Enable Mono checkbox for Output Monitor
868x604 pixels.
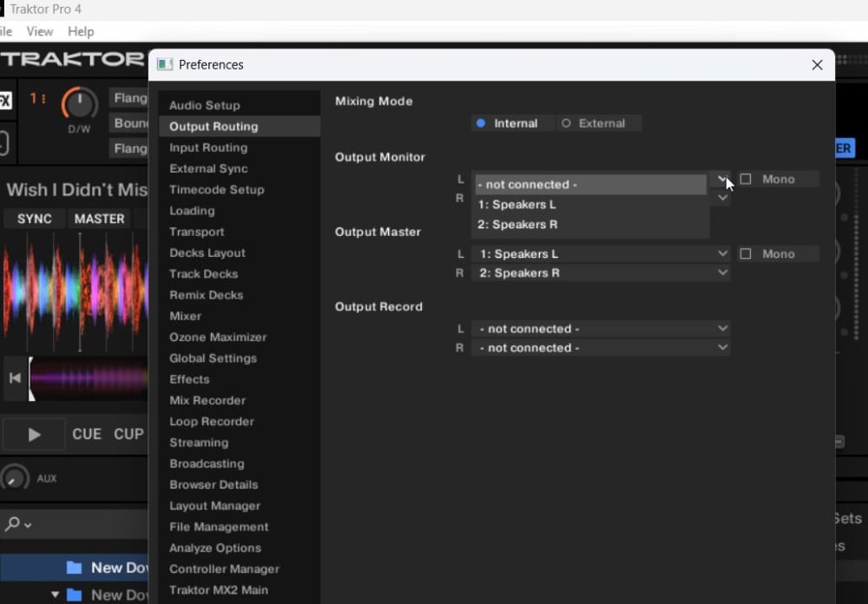pyautogui.click(x=746, y=180)
